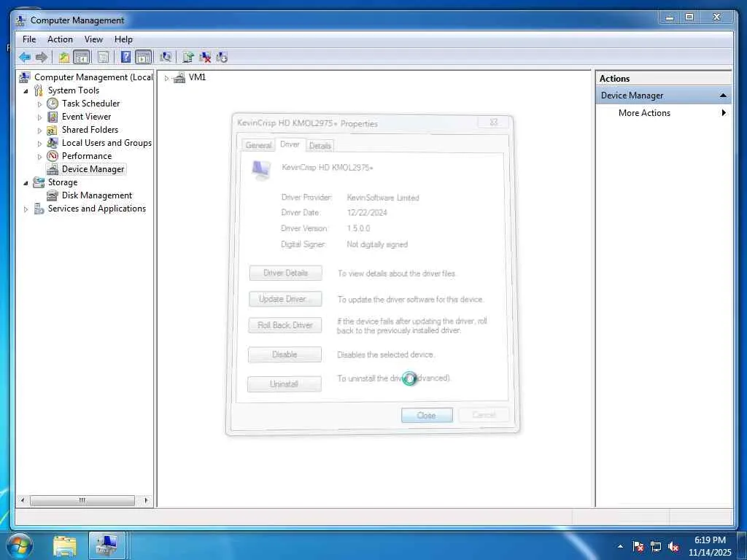Click the console tree horizontal scrollbar thumb
This screenshot has width=747, height=560.
(82, 500)
